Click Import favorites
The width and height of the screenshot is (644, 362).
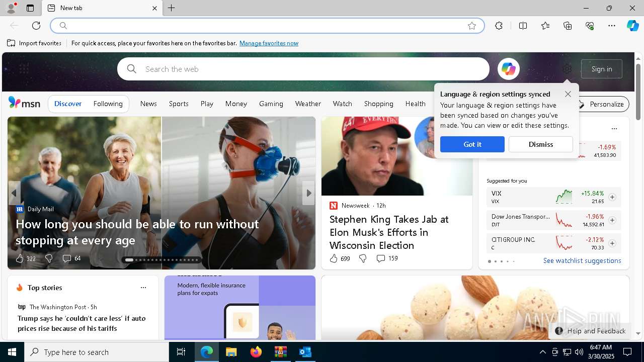click(x=34, y=43)
